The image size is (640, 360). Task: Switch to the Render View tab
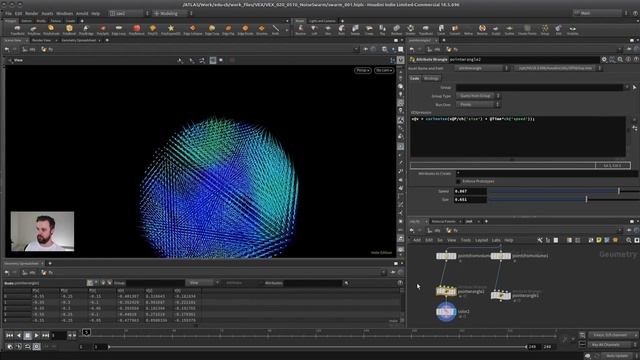(41, 40)
